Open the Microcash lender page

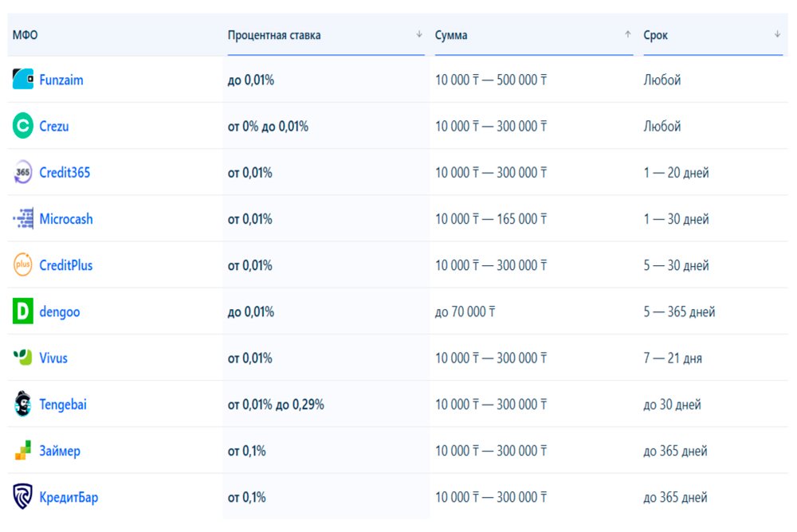click(x=66, y=219)
